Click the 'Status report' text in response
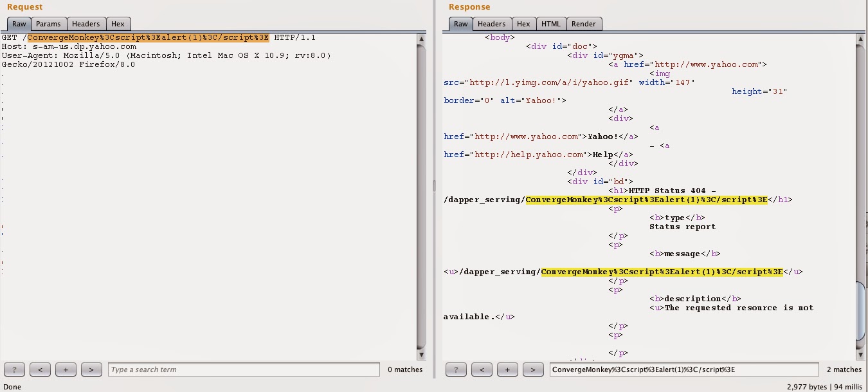 click(x=682, y=227)
